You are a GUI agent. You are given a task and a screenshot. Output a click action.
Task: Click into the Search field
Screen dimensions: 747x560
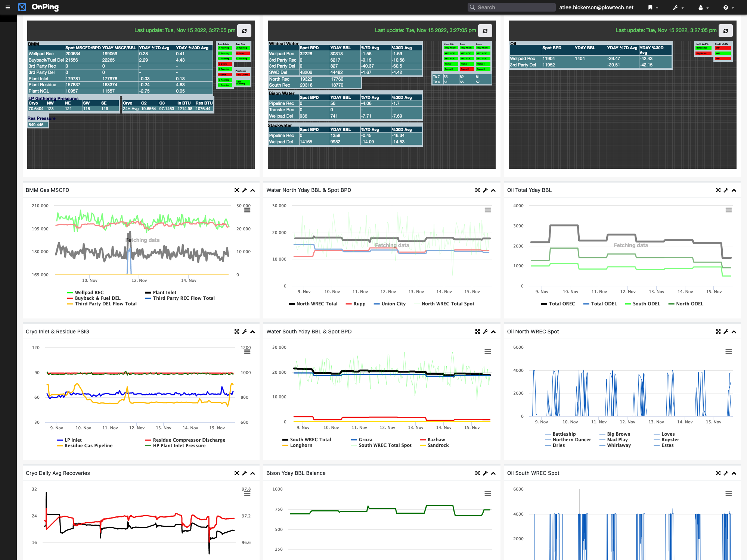511,7
